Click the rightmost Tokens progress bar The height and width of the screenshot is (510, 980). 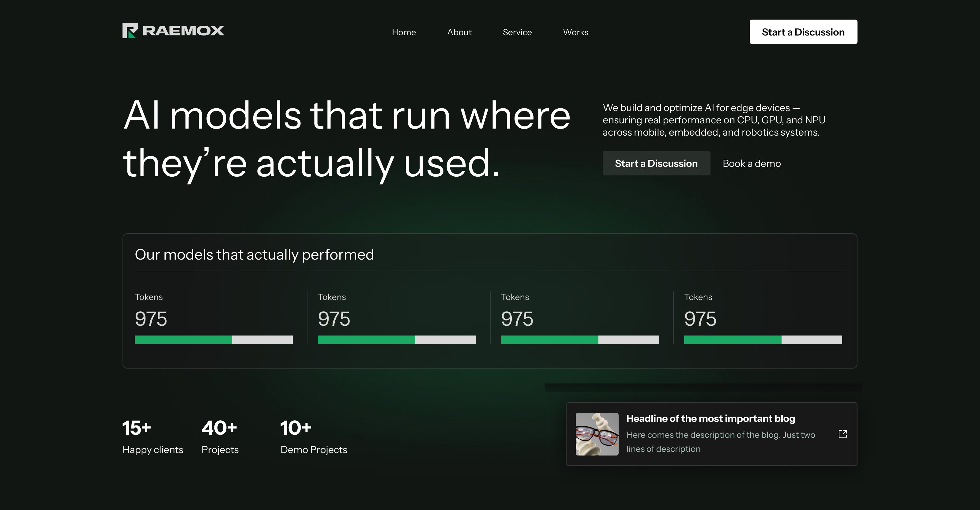(x=763, y=339)
